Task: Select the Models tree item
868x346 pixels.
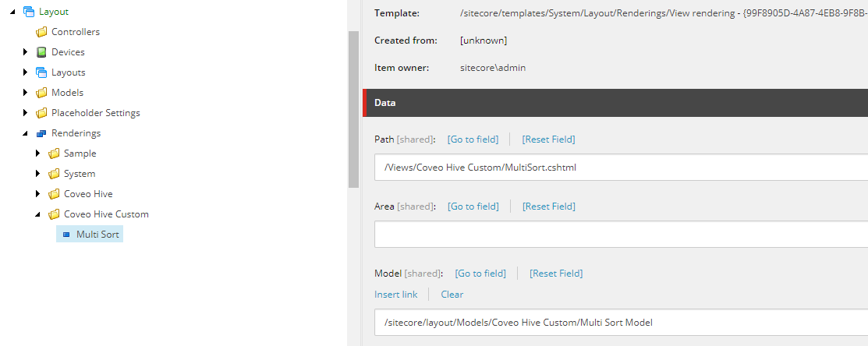Action: [x=67, y=93]
